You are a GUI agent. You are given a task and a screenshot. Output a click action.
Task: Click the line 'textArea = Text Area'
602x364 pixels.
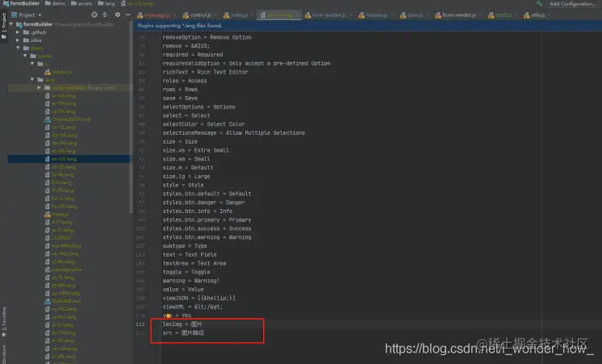[x=194, y=263]
